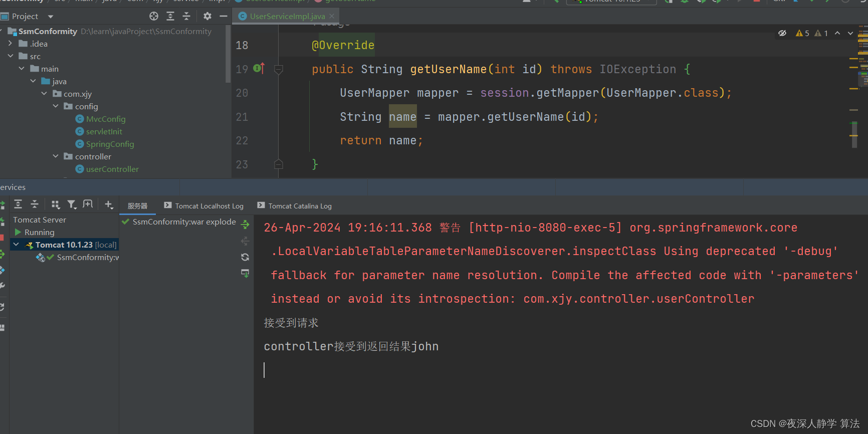Viewport: 868px width, 434px height.
Task: Toggle reader mode eye icon in editor
Action: [x=782, y=33]
